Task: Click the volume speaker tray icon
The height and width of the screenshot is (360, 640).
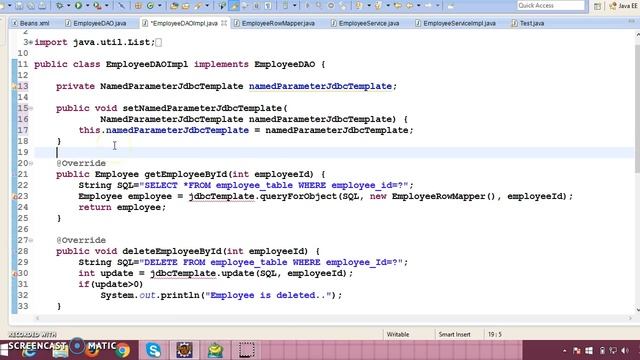Action: pos(624,351)
